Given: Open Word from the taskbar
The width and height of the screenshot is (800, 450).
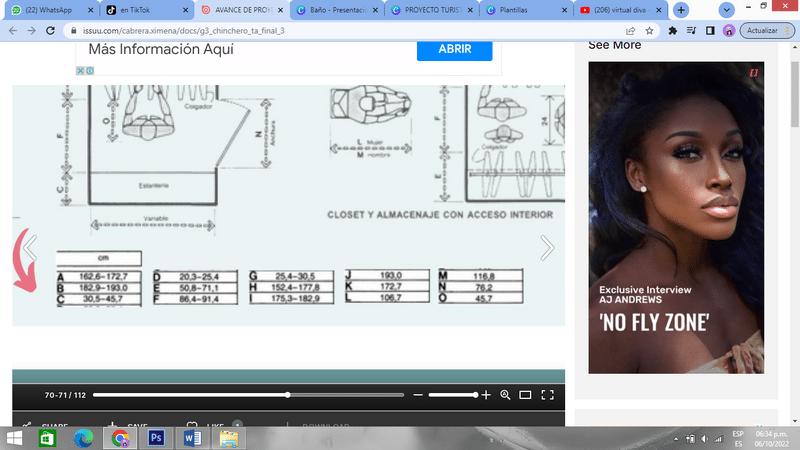Looking at the screenshot, I should (192, 438).
